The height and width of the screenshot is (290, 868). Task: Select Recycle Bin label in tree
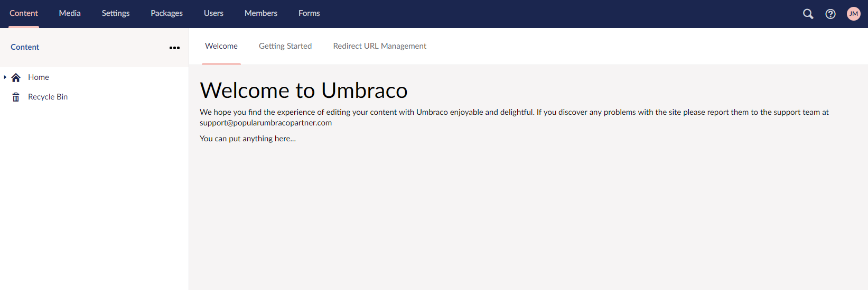(48, 97)
